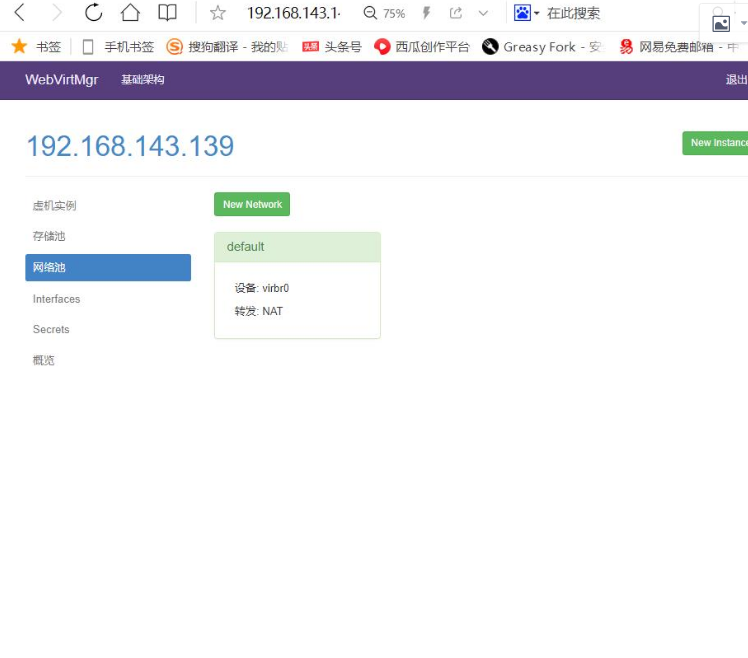Click the New Network button
The height and width of the screenshot is (658, 748).
(x=252, y=204)
